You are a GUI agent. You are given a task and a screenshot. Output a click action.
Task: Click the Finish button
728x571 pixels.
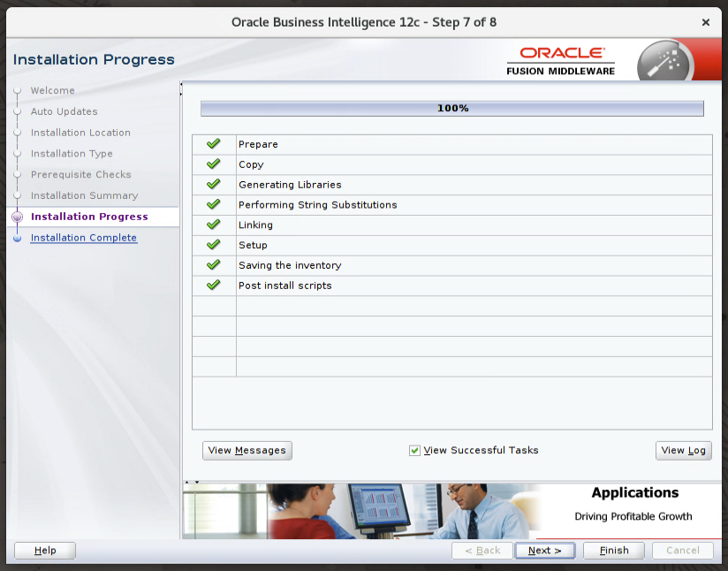pyautogui.click(x=614, y=551)
